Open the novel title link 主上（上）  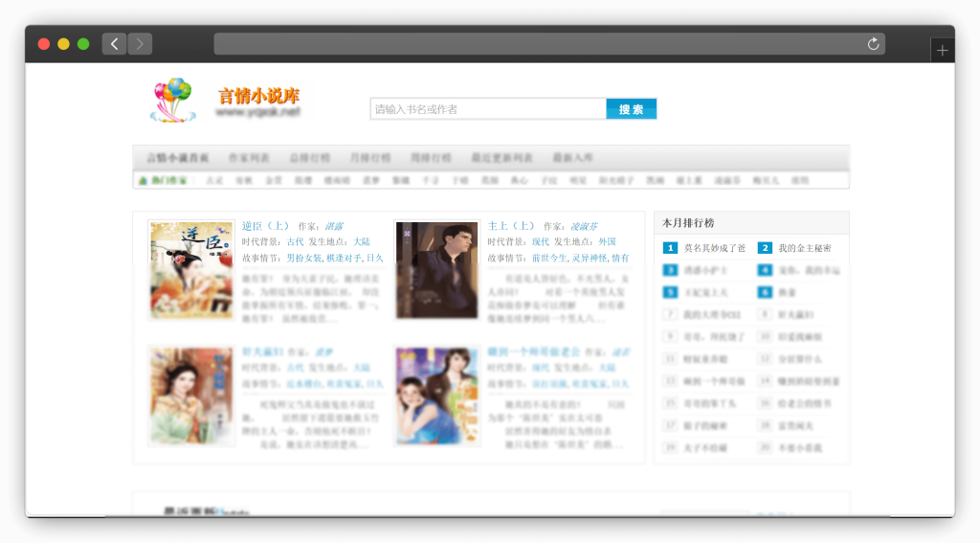pyautogui.click(x=511, y=226)
